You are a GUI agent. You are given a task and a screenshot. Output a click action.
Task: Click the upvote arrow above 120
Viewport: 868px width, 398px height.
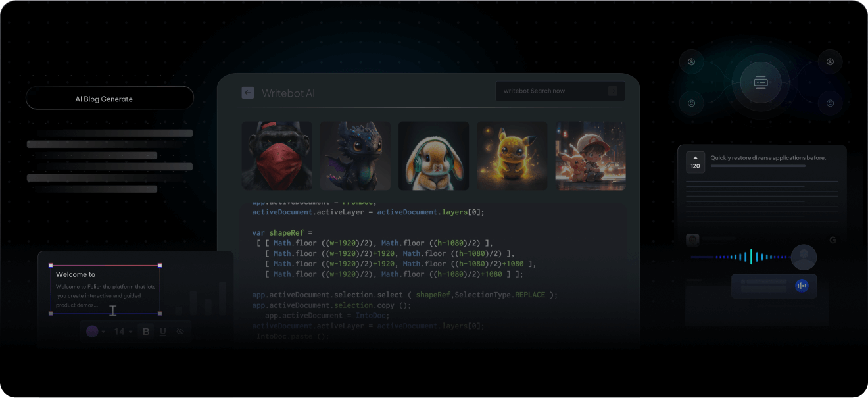695,158
